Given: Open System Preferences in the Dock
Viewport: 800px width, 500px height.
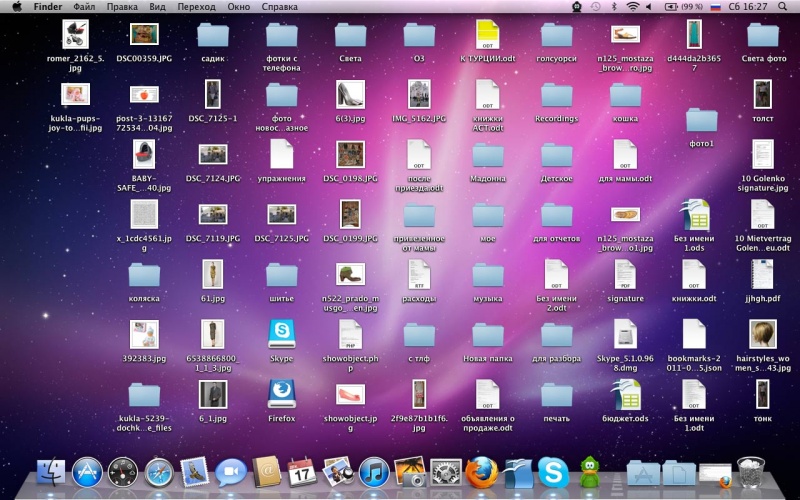Looking at the screenshot, I should coord(445,472).
